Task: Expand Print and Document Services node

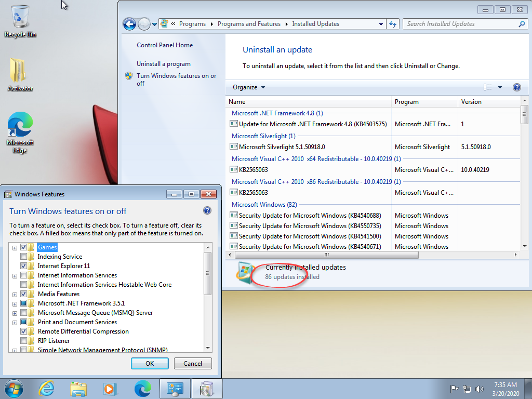Action: click(15, 322)
